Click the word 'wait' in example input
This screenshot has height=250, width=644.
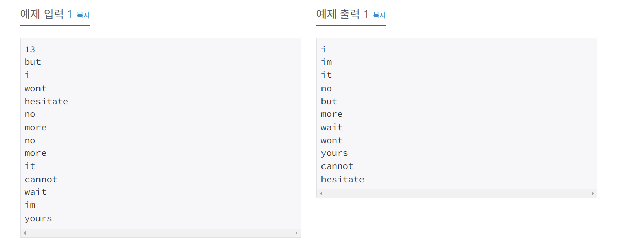pyautogui.click(x=35, y=192)
